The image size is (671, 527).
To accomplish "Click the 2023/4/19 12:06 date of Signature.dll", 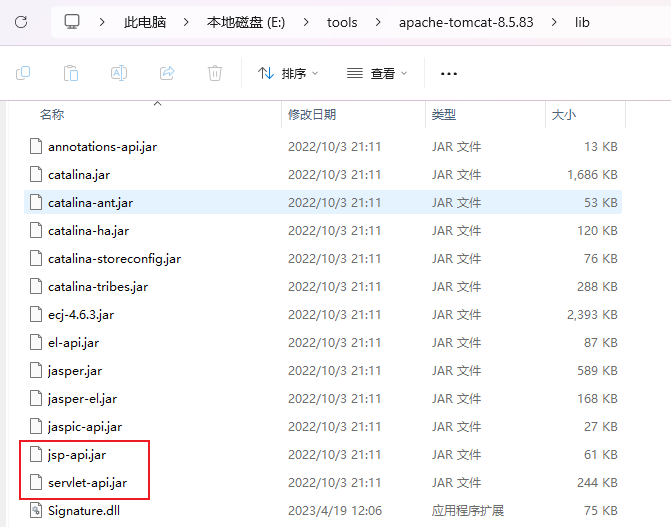I will (335, 511).
